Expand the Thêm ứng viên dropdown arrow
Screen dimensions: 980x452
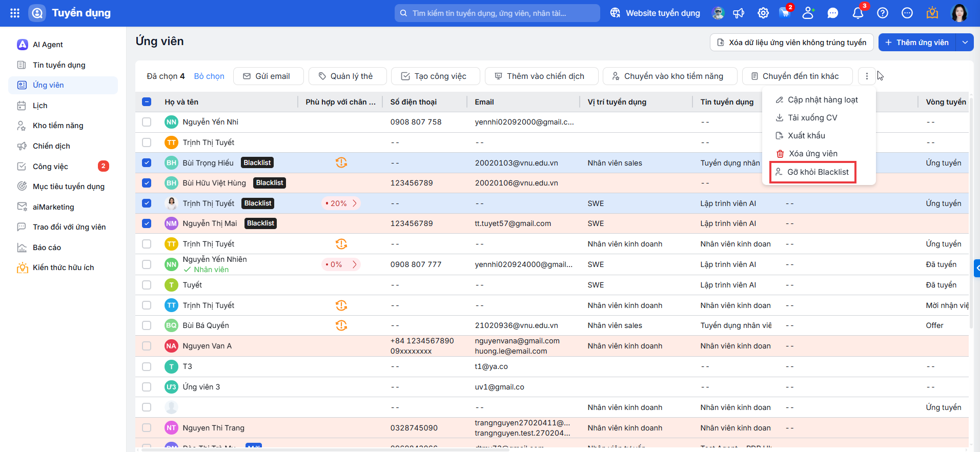click(x=965, y=43)
